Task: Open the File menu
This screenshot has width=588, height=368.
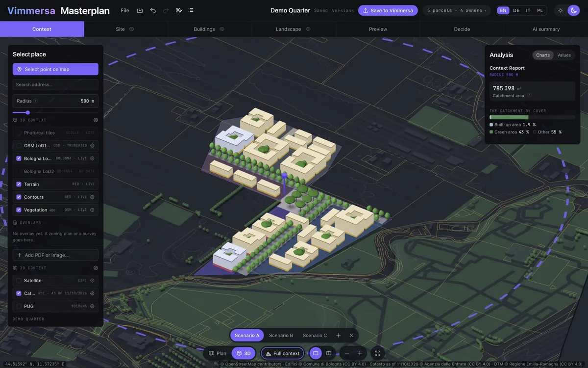Action: (125, 10)
